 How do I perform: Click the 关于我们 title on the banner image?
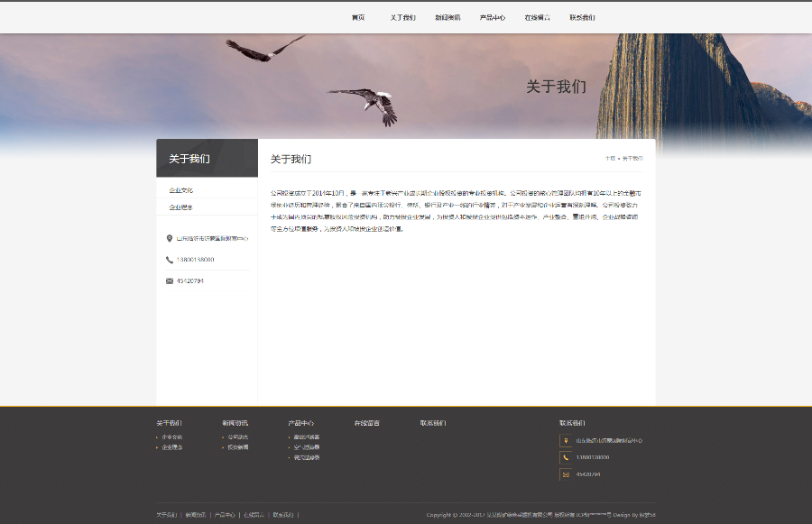click(556, 87)
